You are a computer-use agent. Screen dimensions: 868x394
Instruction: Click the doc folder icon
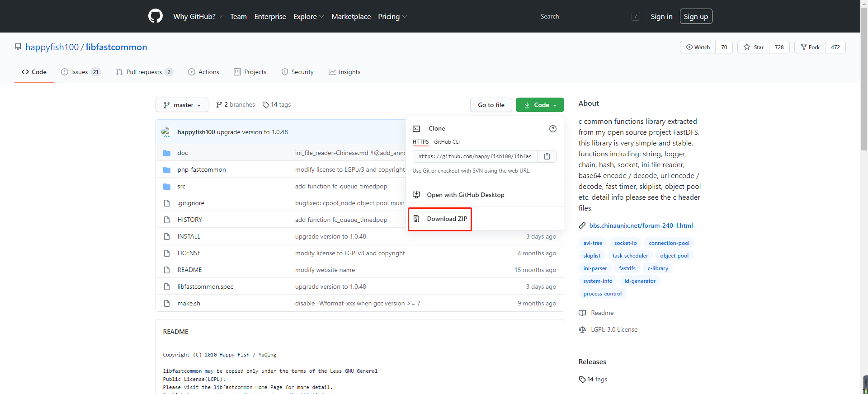click(x=167, y=153)
